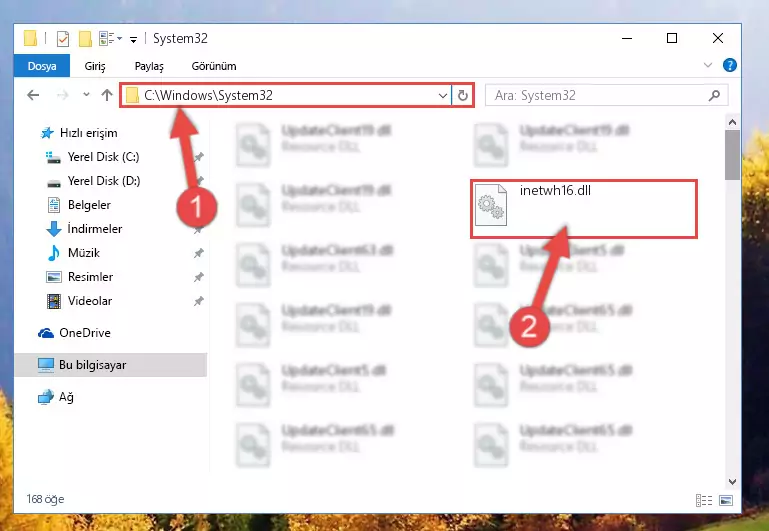Open Belgeler folder in sidebar
Screen dimensions: 769x531
(78, 205)
